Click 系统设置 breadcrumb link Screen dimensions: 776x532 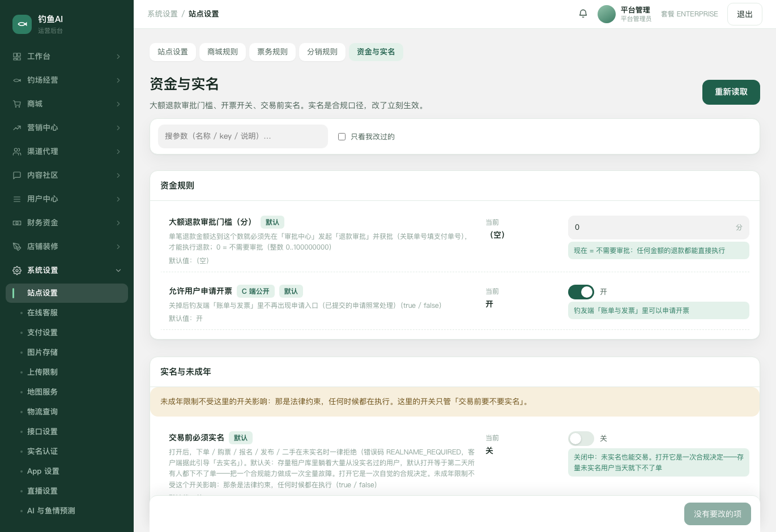[163, 14]
